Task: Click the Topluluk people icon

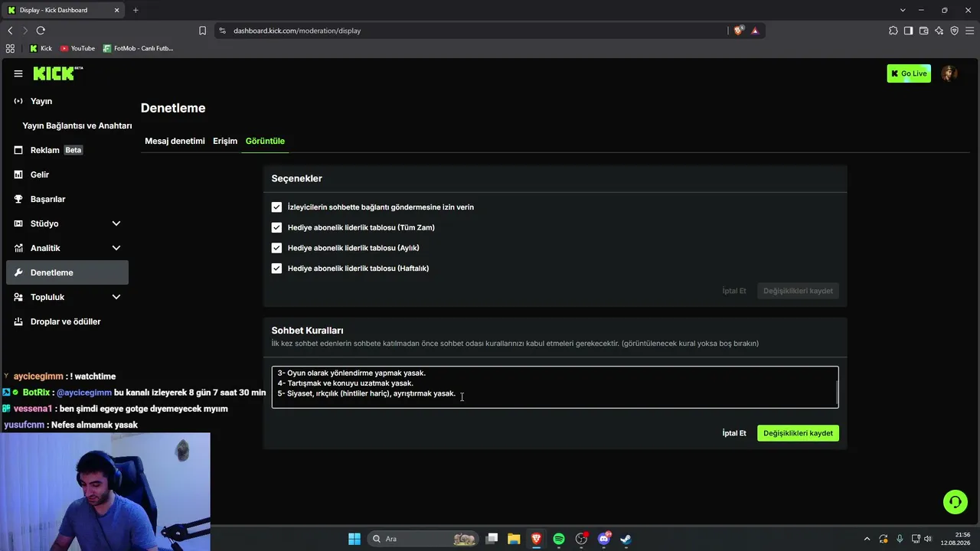Action: pyautogui.click(x=18, y=297)
